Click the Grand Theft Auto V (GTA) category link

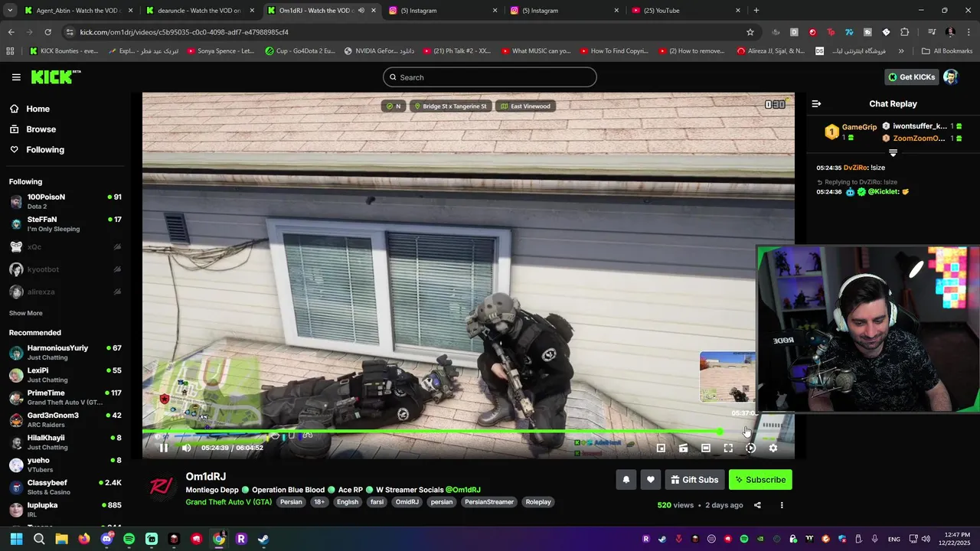pos(229,502)
